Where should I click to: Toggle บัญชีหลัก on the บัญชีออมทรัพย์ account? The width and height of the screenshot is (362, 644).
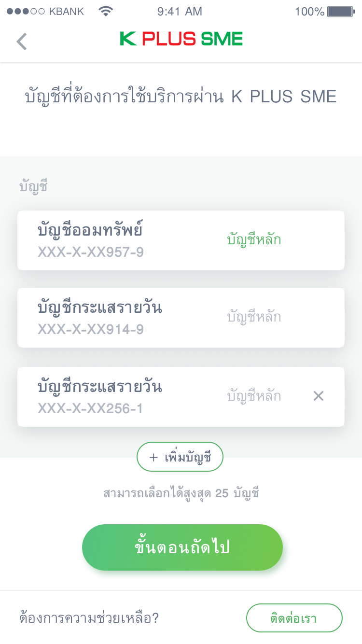pos(254,240)
